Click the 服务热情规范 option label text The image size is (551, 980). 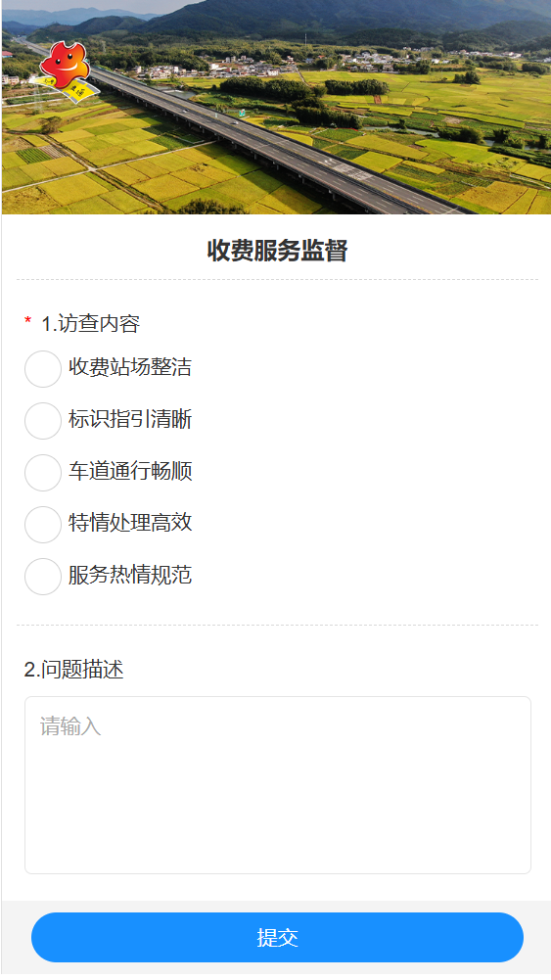pos(130,575)
